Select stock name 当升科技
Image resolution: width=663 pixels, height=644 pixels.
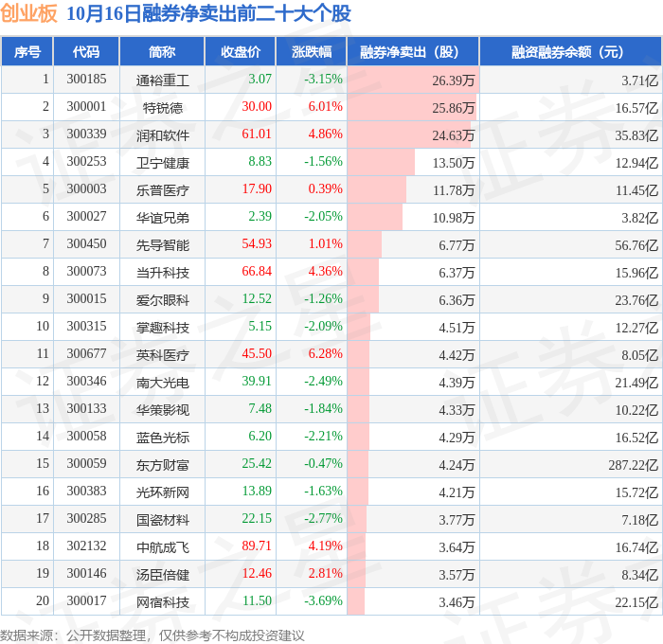tap(162, 273)
